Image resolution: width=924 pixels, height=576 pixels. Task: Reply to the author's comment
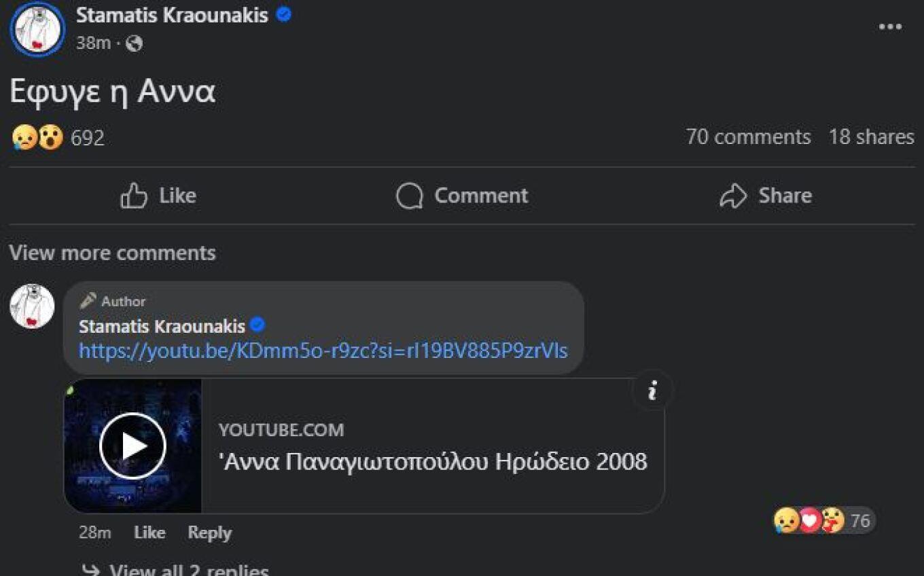pos(209,533)
